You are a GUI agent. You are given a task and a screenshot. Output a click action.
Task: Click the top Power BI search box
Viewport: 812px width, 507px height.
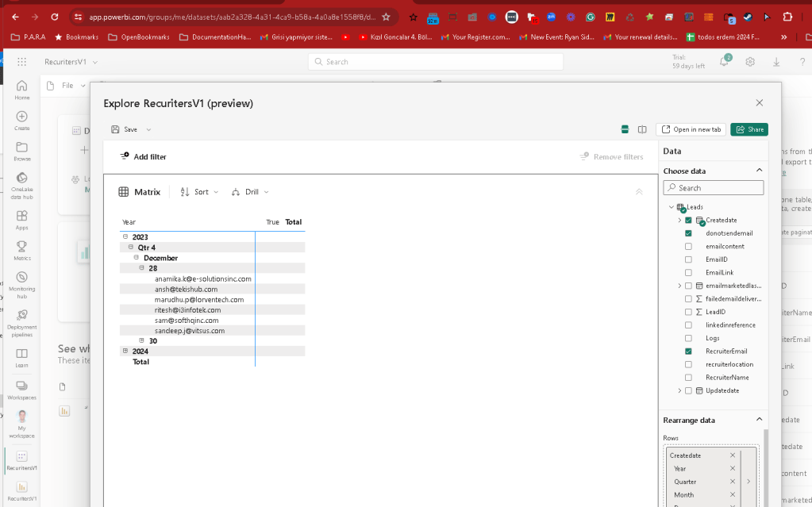(x=436, y=62)
